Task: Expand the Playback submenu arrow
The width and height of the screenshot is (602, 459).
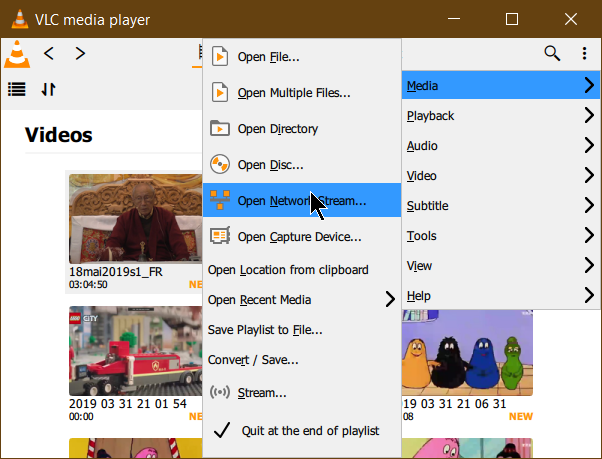Action: click(x=589, y=116)
